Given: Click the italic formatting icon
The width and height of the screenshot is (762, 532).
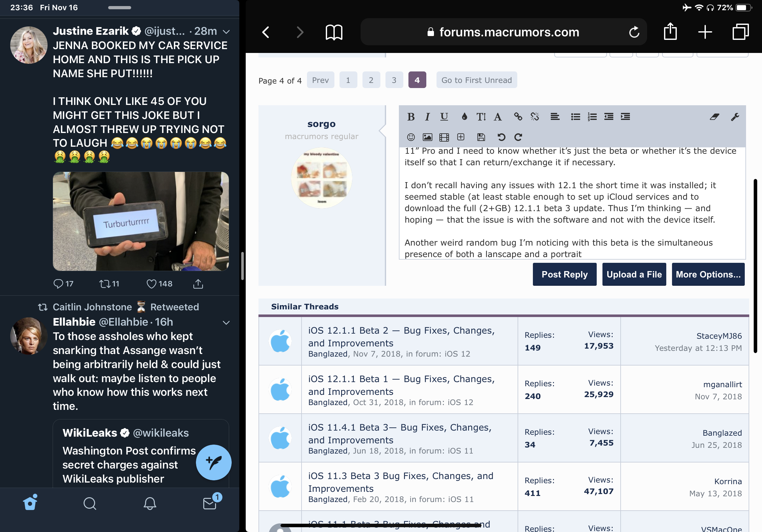Looking at the screenshot, I should tap(427, 117).
